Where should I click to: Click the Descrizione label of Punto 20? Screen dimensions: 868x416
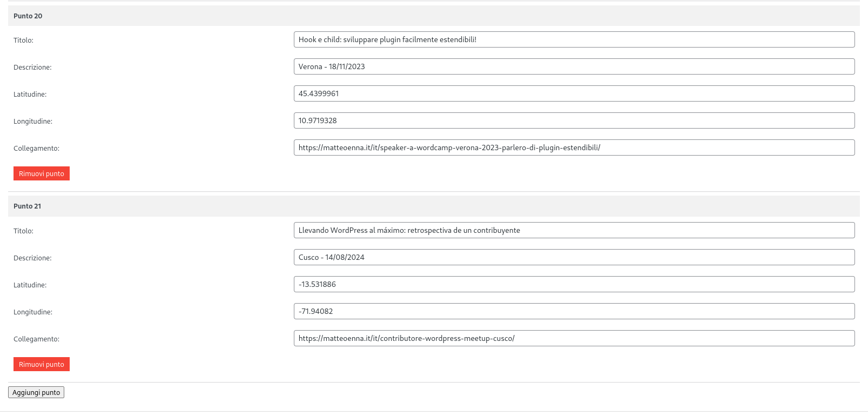32,67
